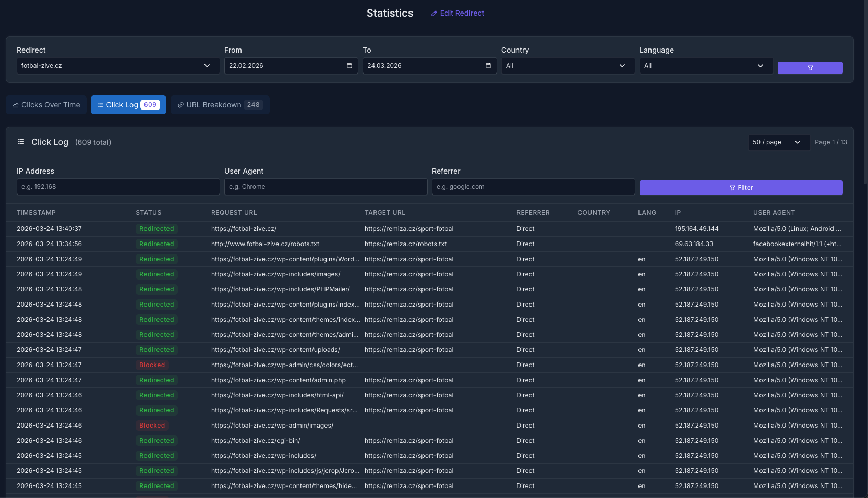Screen dimensions: 868x498
Task: Focus the IP Address filter field
Action: (x=118, y=187)
